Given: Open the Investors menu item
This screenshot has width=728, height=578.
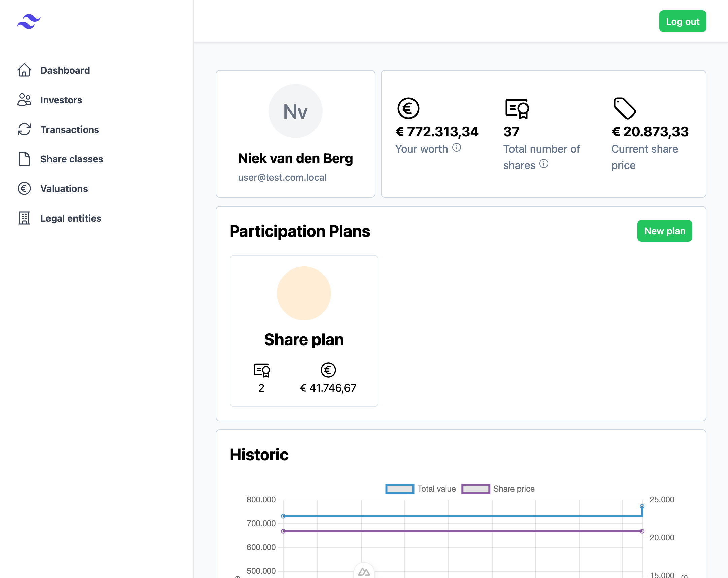Looking at the screenshot, I should coord(61,100).
